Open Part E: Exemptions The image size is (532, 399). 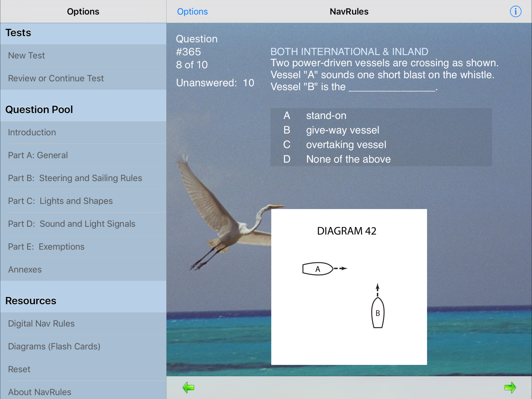point(46,247)
